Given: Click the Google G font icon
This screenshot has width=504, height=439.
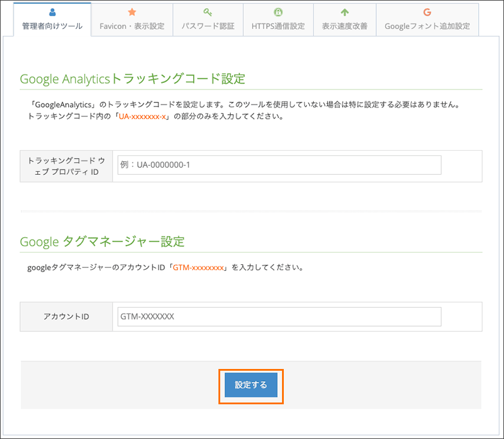Looking at the screenshot, I should click(427, 12).
